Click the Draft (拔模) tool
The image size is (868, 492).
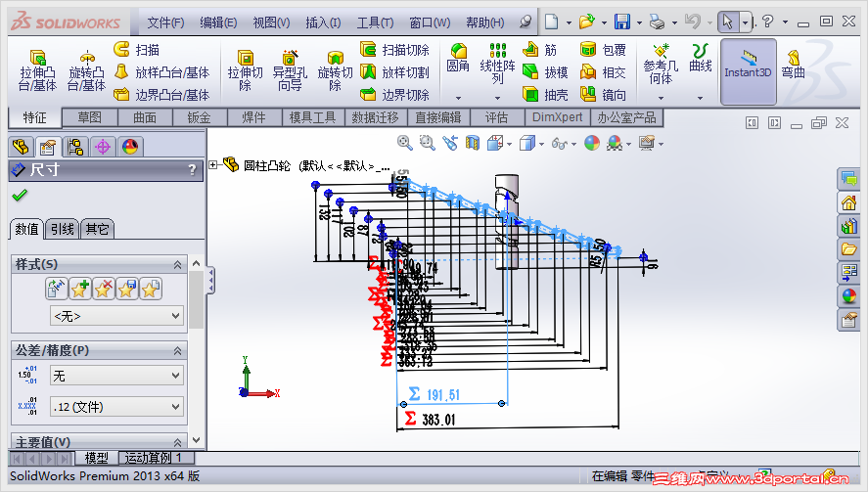[x=545, y=72]
